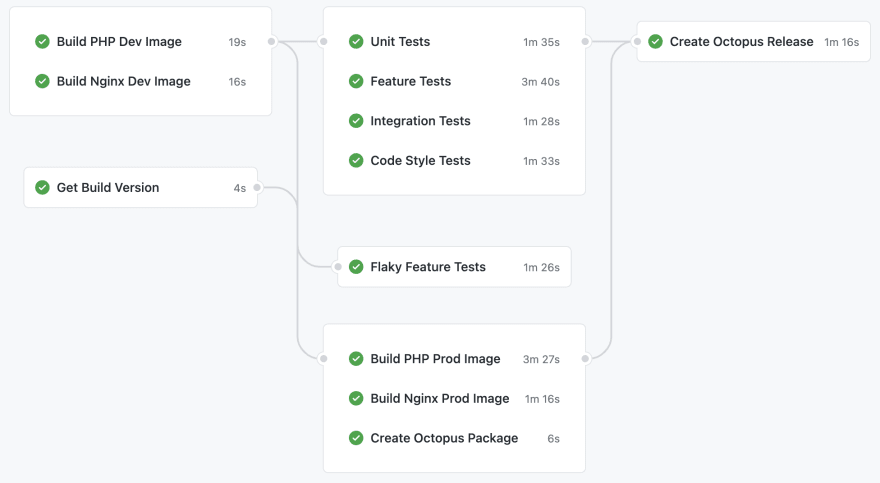The height and width of the screenshot is (483, 880).
Task: Click the input connector dot of Create Octopus Release
Action: tap(637, 42)
